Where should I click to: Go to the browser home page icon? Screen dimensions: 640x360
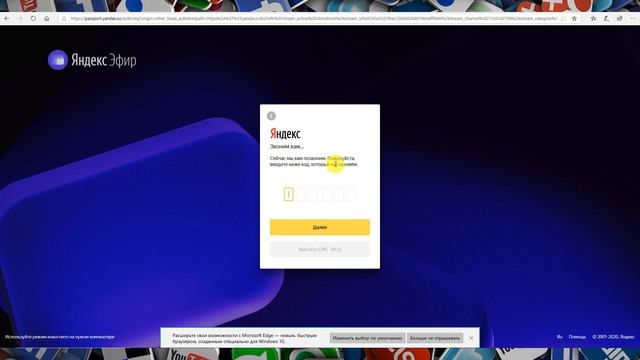(47, 19)
